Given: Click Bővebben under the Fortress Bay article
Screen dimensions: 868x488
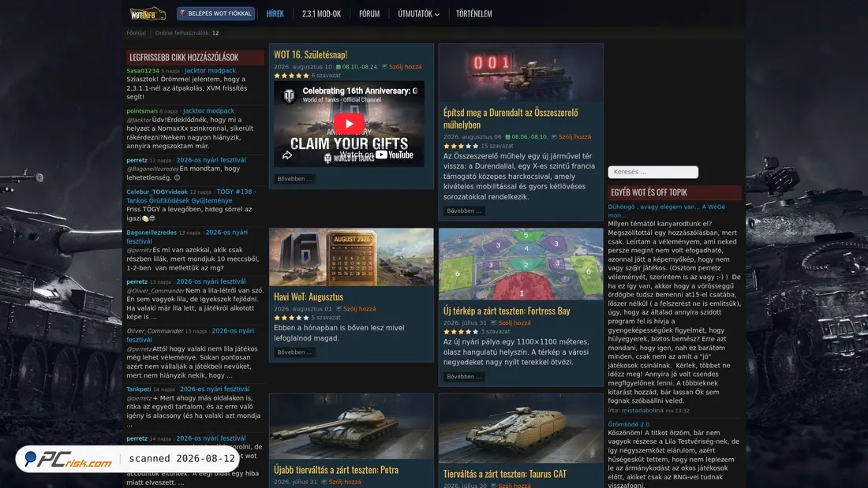Looking at the screenshot, I should click(464, 376).
